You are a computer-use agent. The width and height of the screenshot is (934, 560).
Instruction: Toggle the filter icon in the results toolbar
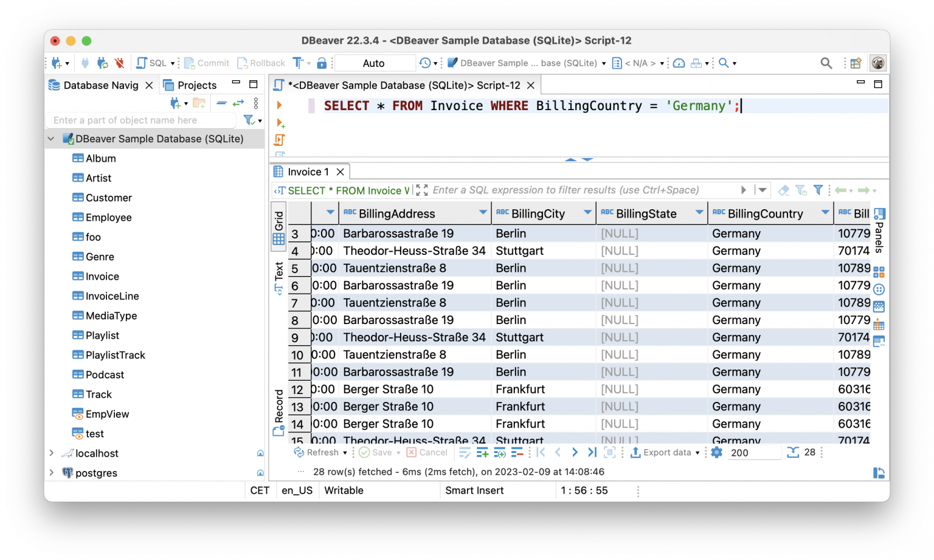point(818,190)
